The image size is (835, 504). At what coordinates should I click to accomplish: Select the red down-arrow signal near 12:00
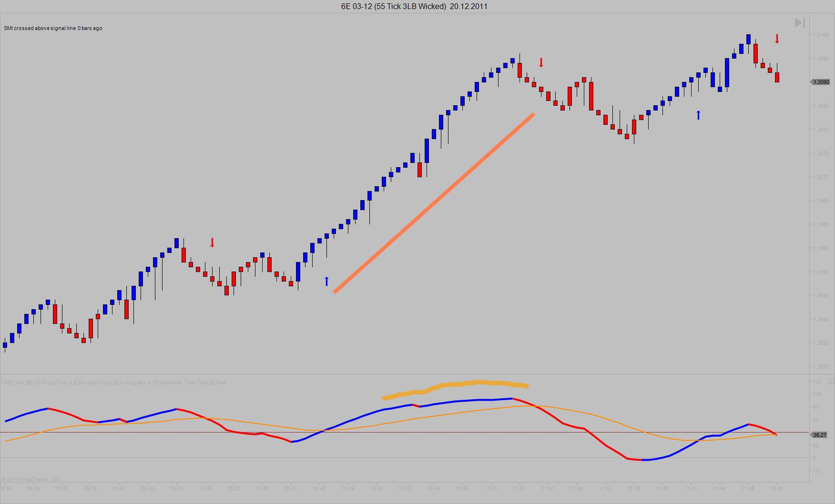tap(777, 39)
